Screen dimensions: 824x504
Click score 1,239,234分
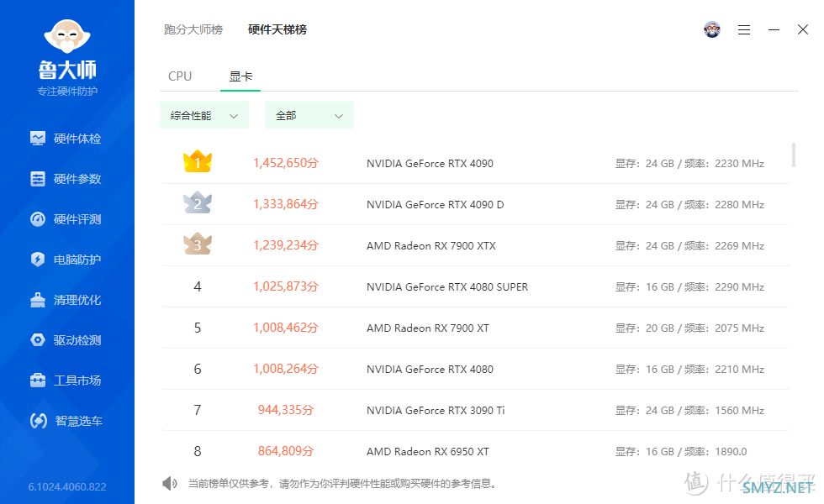pos(286,245)
